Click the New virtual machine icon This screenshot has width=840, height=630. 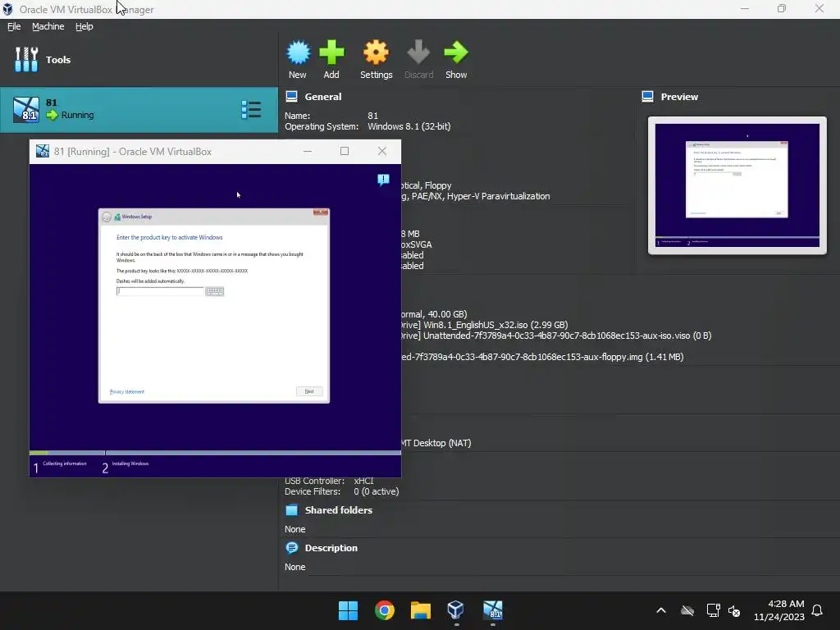298,52
